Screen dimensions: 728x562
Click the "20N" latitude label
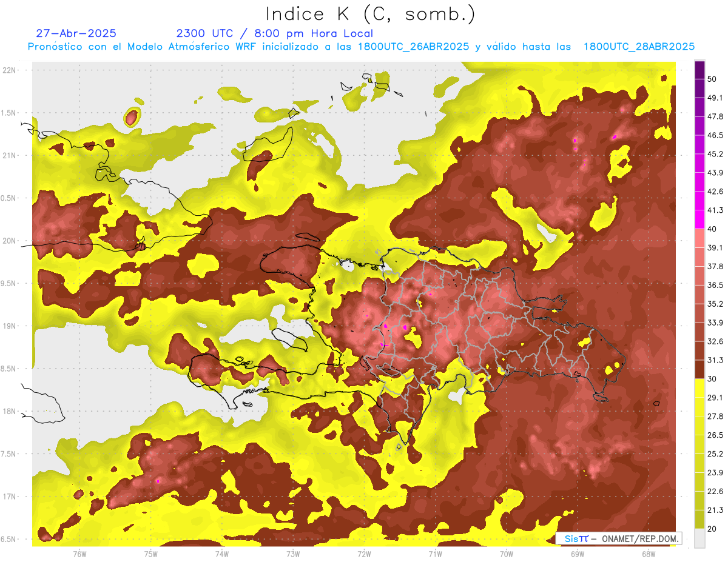coord(10,241)
